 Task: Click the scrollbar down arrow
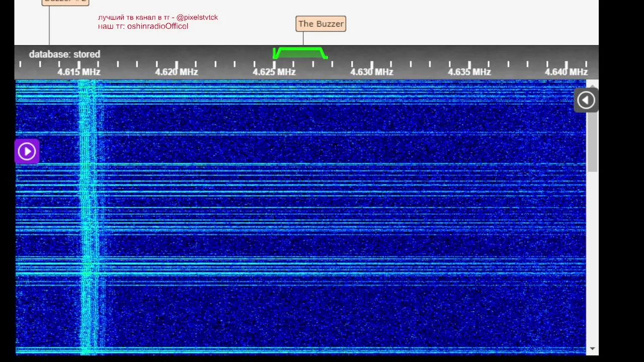(592, 348)
